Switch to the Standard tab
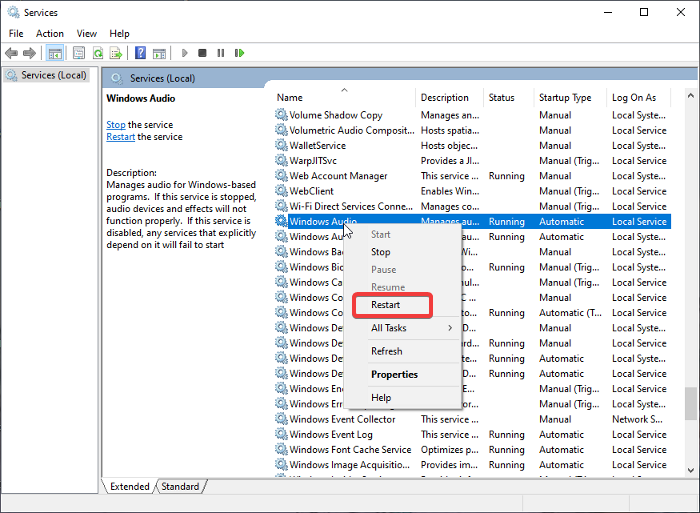The image size is (700, 513). (180, 487)
